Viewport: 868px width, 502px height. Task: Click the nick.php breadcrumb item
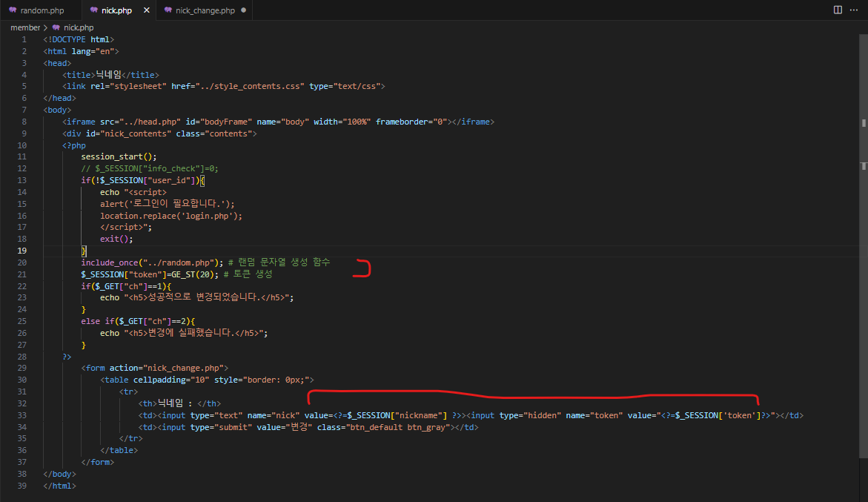tap(78, 27)
